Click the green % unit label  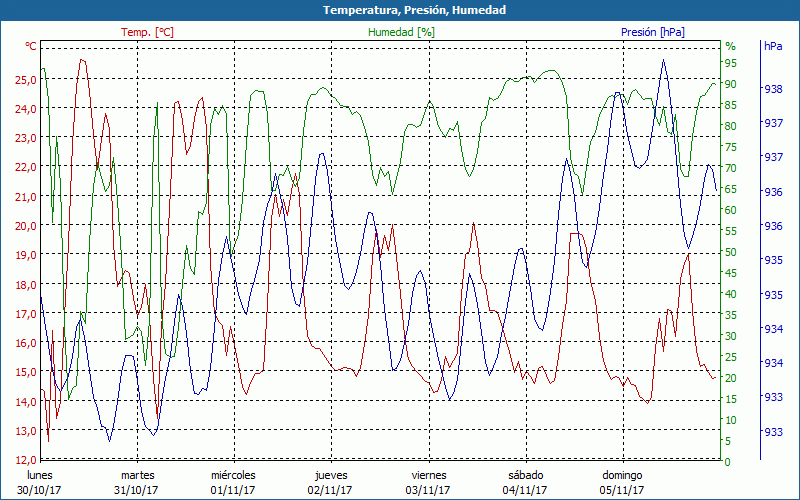point(730,46)
